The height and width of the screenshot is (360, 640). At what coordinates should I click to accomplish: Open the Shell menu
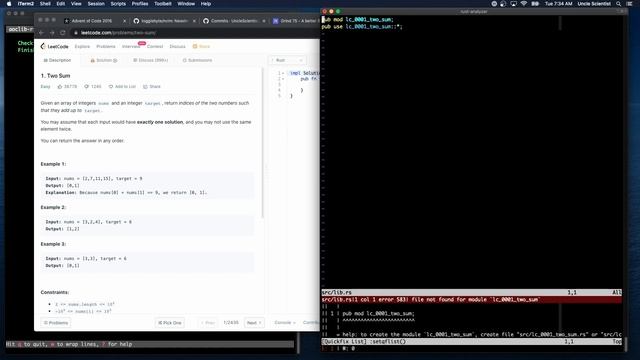(45, 4)
